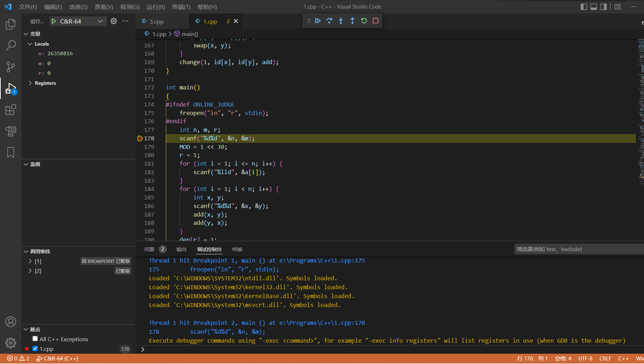
Task: Click the breakpoint glyph at line 178
Action: (140, 139)
